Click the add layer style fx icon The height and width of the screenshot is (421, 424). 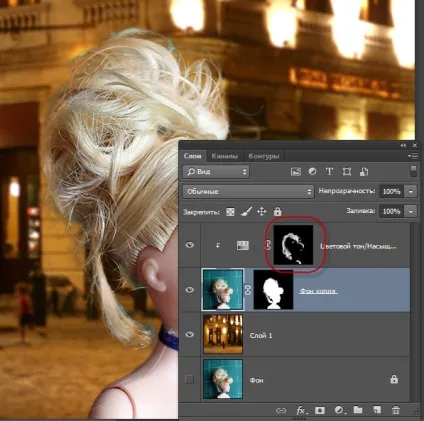click(301, 410)
